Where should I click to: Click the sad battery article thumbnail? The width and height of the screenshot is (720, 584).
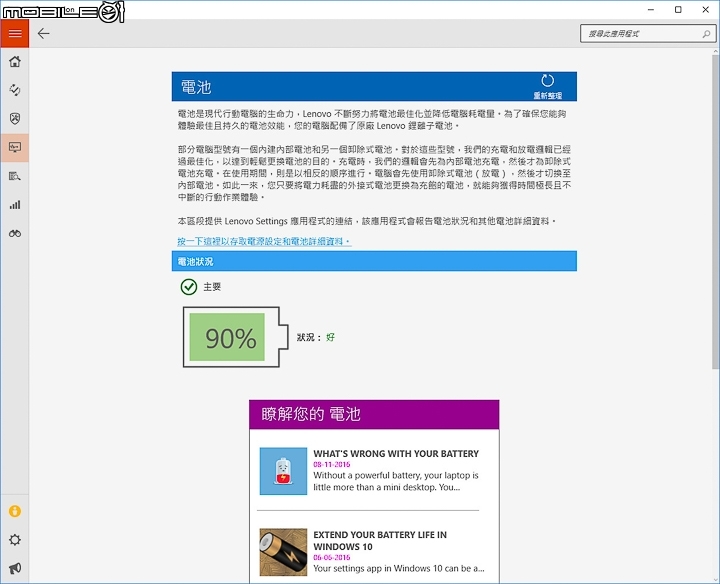(283, 471)
